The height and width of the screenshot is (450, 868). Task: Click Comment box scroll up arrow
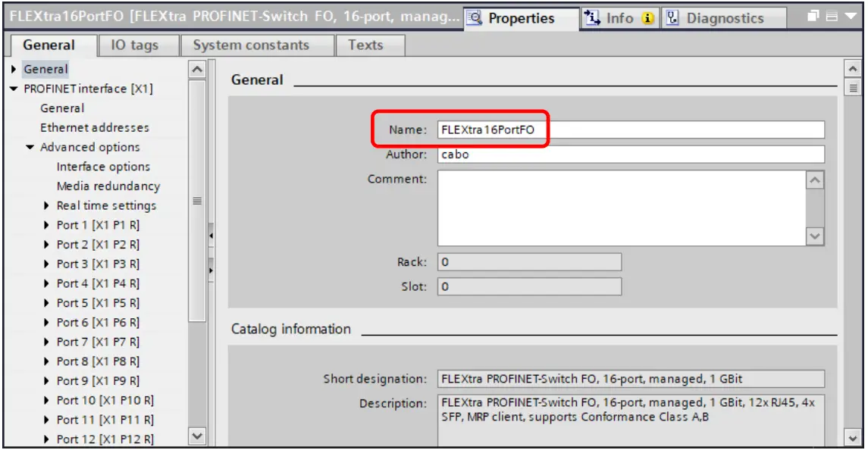pos(815,180)
